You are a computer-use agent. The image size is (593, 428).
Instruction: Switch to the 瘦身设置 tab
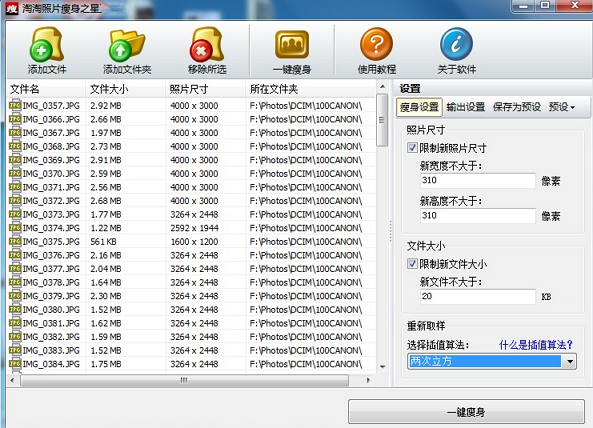(x=419, y=107)
